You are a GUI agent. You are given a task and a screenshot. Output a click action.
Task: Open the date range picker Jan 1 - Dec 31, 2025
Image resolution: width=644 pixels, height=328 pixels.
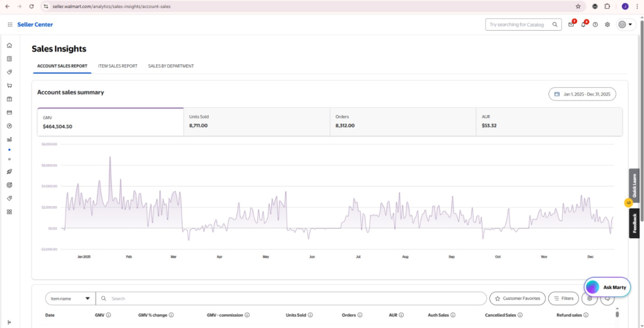point(582,94)
